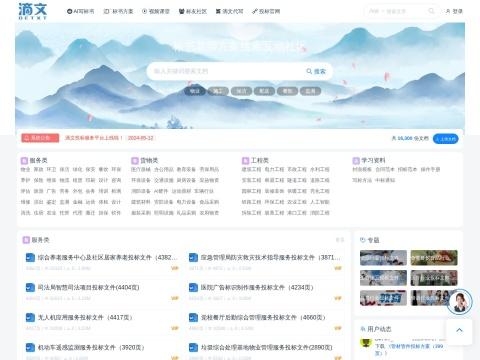Screen dimensions: 480x360
Task: Open the 工程类 category heading
Action: [260, 161]
